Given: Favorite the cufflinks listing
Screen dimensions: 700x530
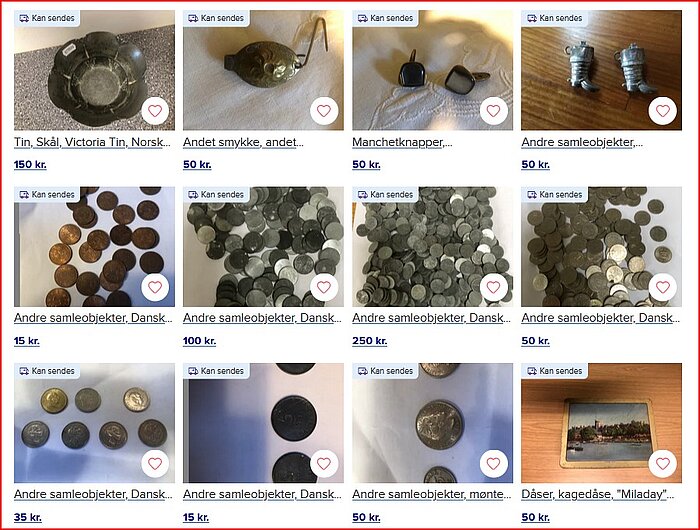Looking at the screenshot, I should pos(493,111).
